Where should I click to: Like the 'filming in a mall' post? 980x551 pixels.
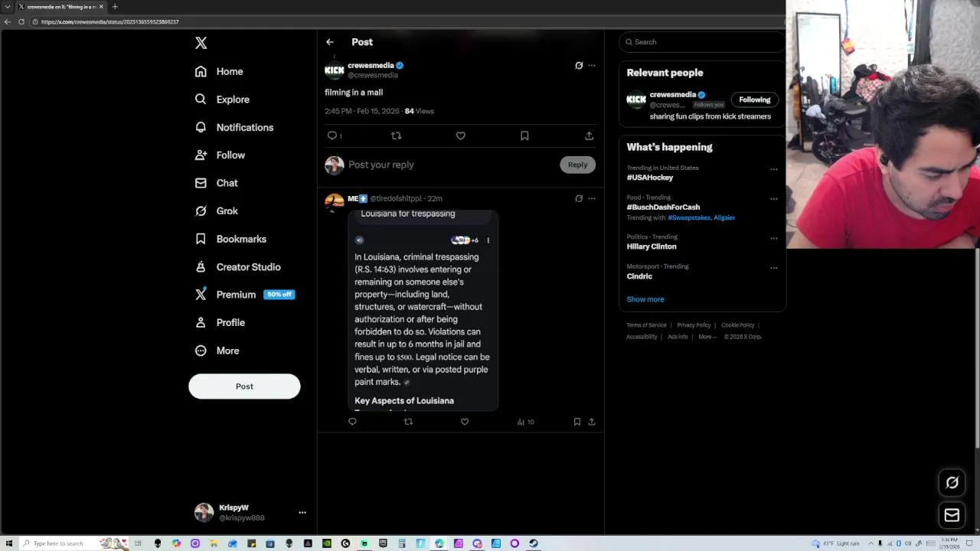click(460, 135)
